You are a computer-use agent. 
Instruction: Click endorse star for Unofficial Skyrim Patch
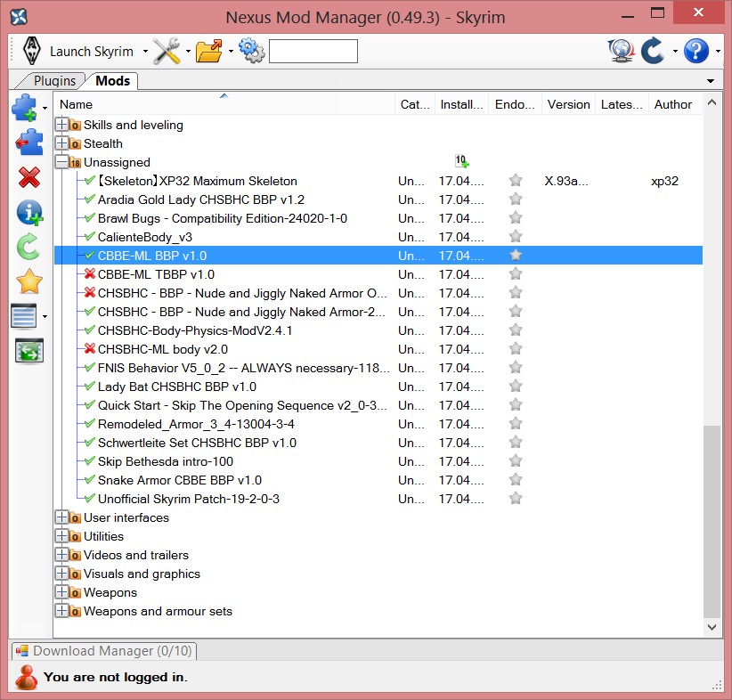(516, 498)
